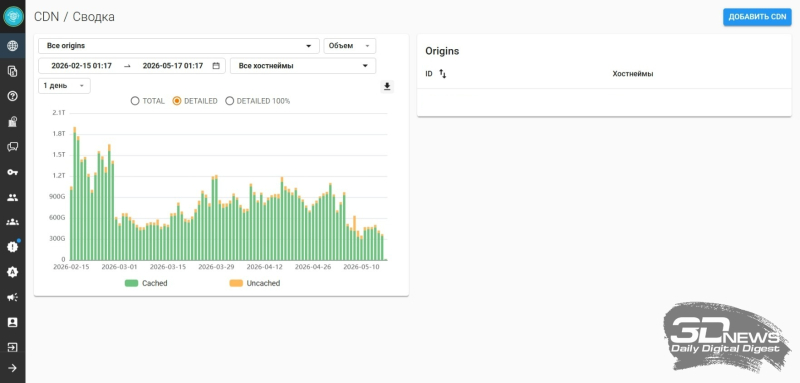Click the 2026-04-26 axis label
Viewport: 800px width, 383px height.
pos(313,267)
